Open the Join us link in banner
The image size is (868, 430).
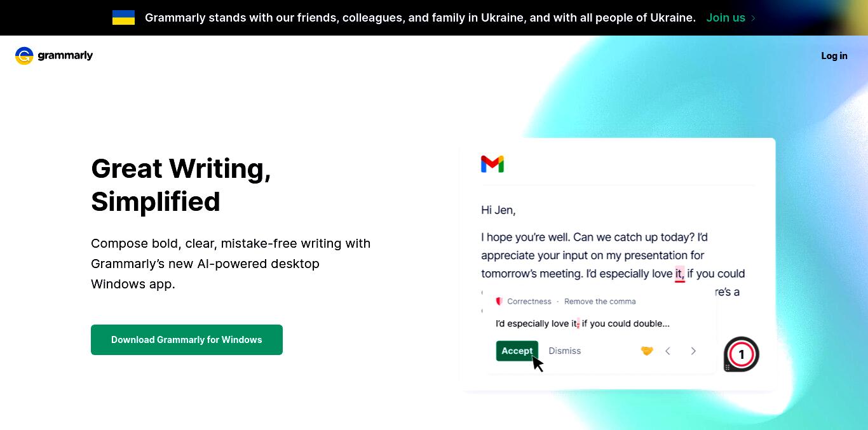(x=726, y=18)
